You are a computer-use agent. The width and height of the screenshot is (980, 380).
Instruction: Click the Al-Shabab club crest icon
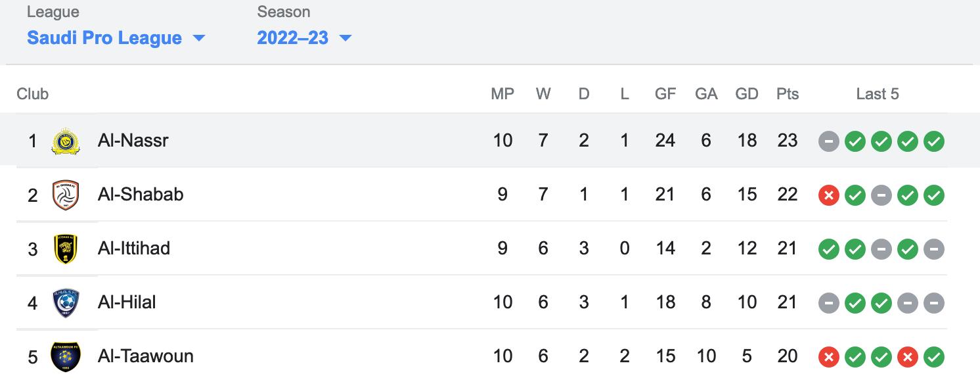[66, 195]
